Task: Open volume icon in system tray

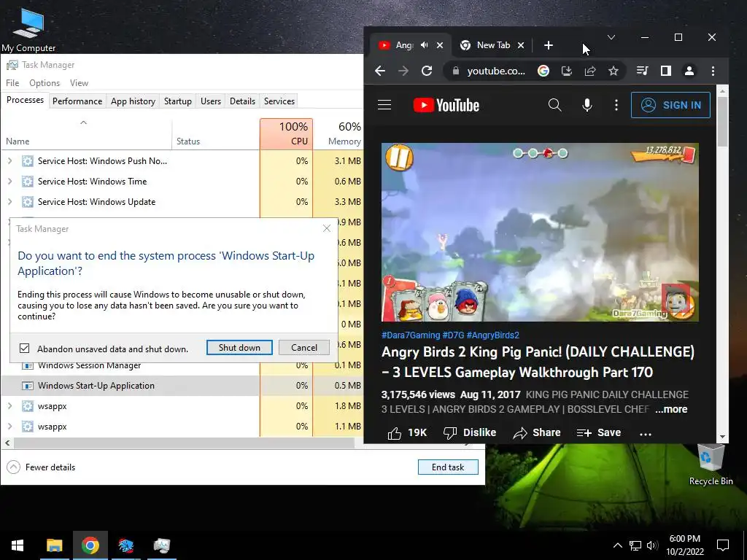Action: coord(652,545)
